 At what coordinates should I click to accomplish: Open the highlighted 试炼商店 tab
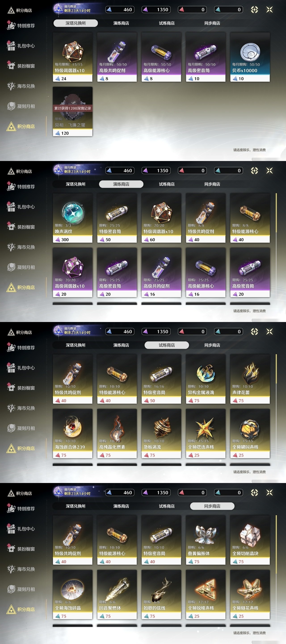click(167, 345)
